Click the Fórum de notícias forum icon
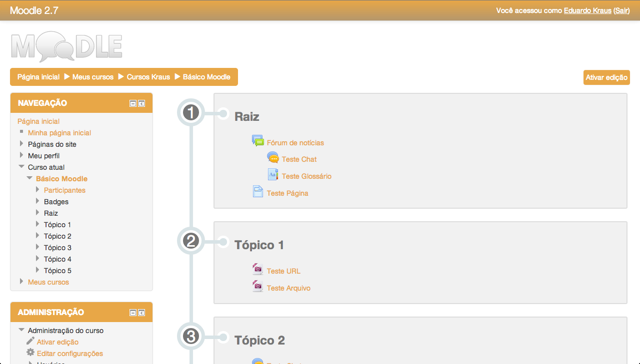 click(x=257, y=141)
